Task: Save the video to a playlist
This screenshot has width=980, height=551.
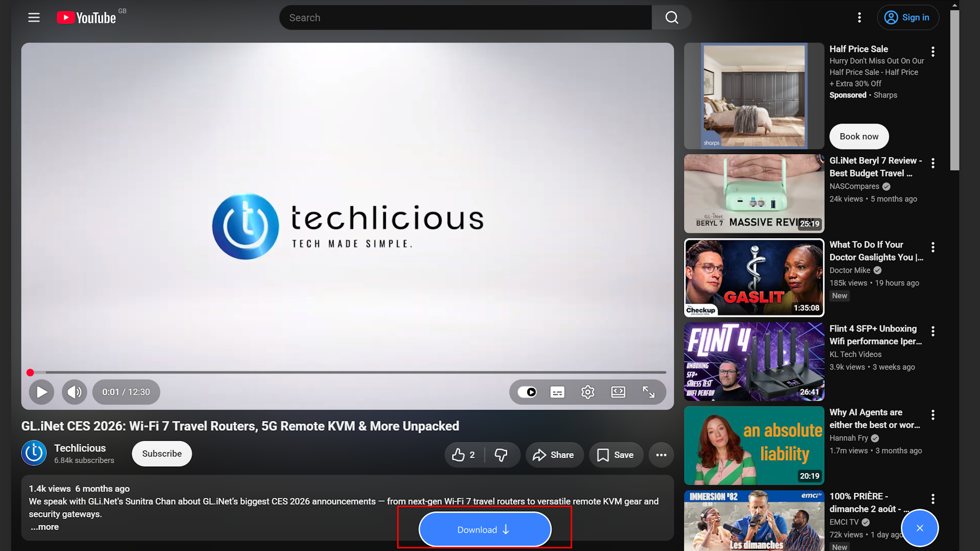Action: (616, 455)
